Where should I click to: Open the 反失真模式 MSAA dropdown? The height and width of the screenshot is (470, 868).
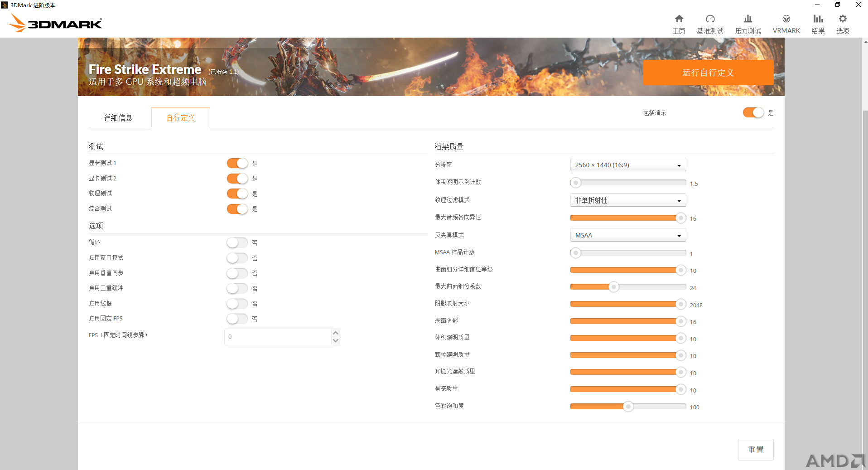pos(628,235)
